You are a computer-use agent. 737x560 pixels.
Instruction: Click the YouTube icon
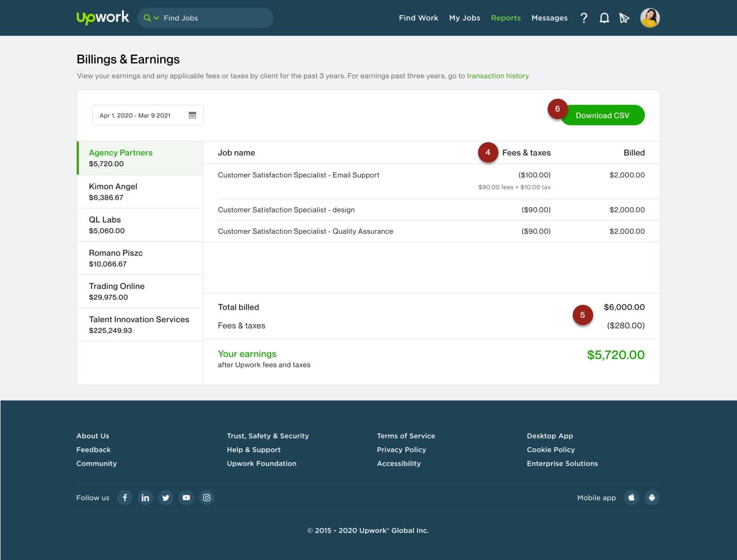tap(186, 498)
